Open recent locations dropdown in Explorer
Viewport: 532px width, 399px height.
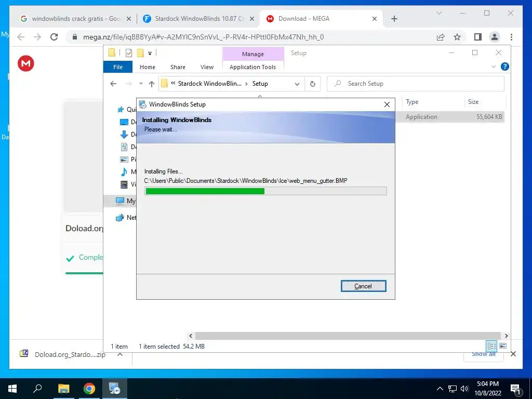(x=141, y=84)
